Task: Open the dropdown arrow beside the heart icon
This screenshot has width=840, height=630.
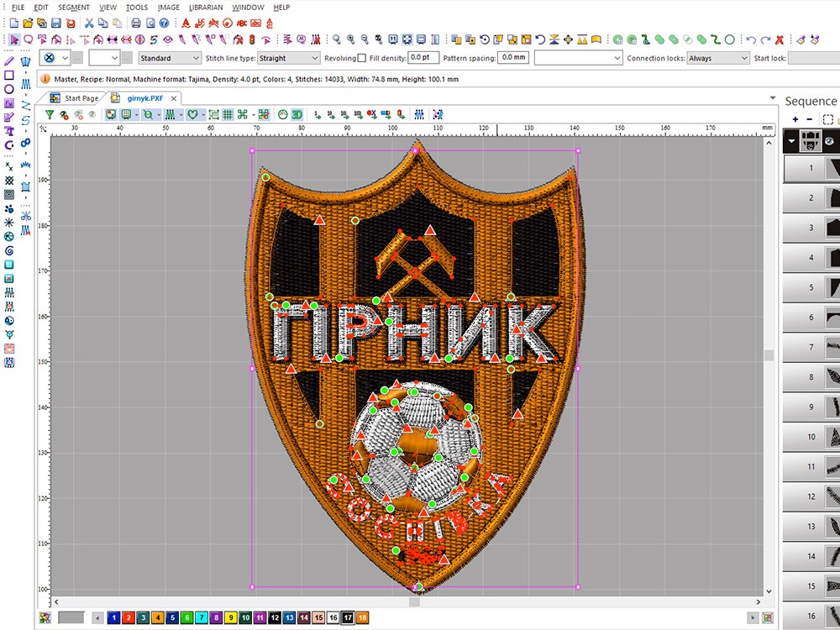Action: click(203, 114)
